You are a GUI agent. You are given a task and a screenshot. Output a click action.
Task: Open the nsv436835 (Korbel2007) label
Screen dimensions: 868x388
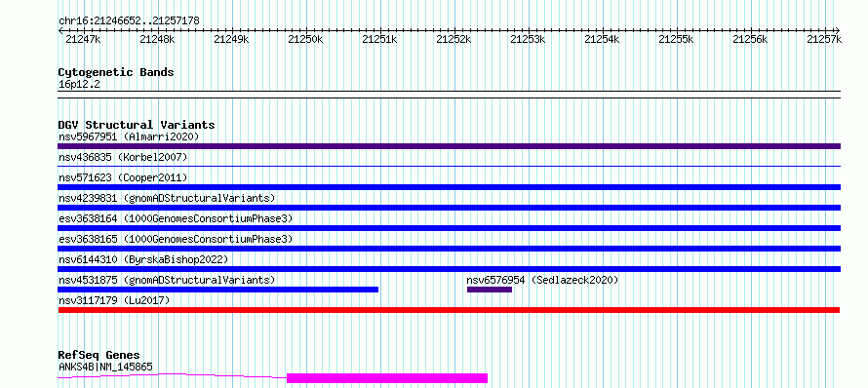click(x=123, y=157)
